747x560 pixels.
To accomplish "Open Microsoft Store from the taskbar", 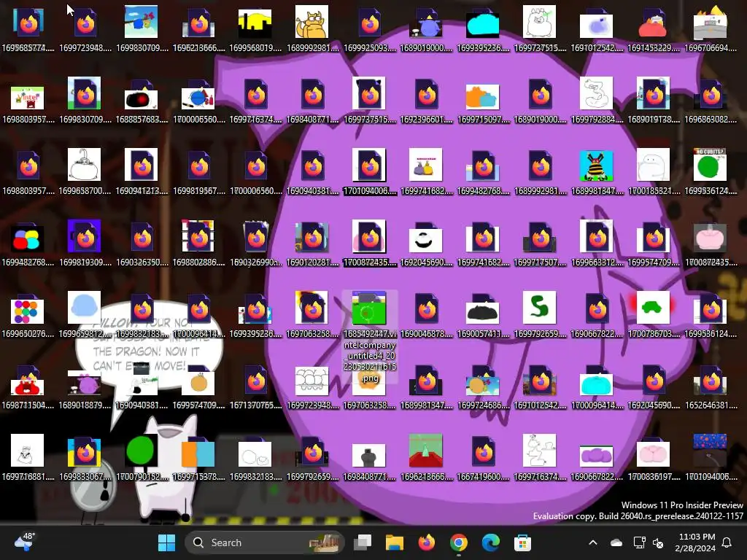I will click(522, 542).
